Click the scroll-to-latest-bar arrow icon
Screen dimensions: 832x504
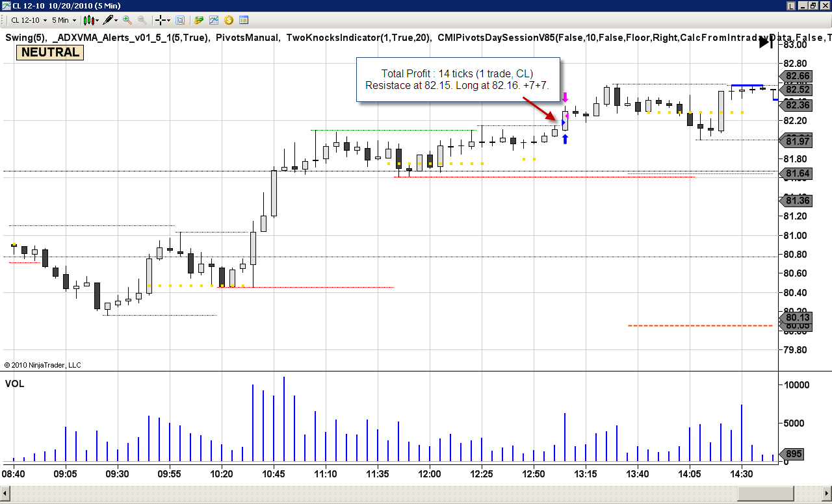(766, 42)
